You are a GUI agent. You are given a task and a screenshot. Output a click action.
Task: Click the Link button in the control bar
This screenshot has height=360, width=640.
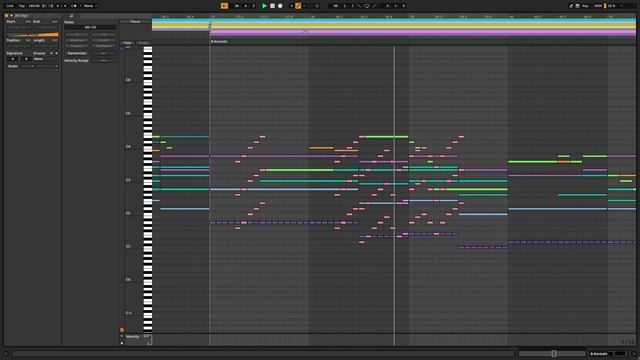(10, 6)
